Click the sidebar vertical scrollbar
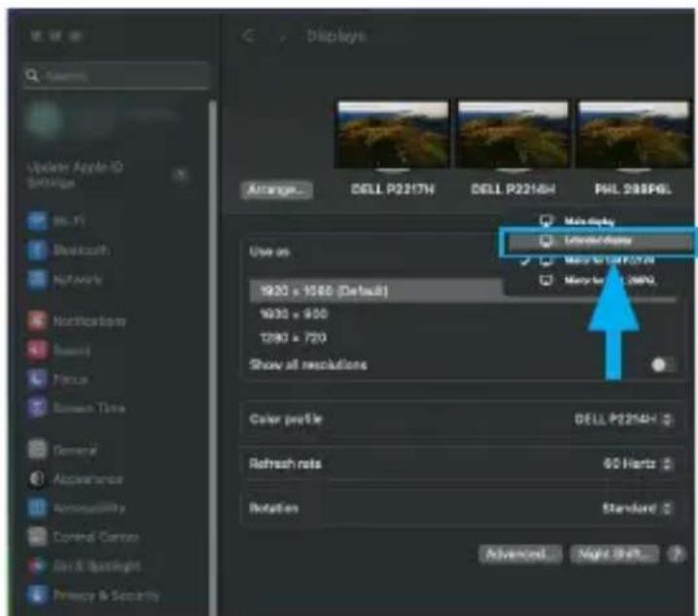Screen dimensions: 698x616 click(x=213, y=356)
